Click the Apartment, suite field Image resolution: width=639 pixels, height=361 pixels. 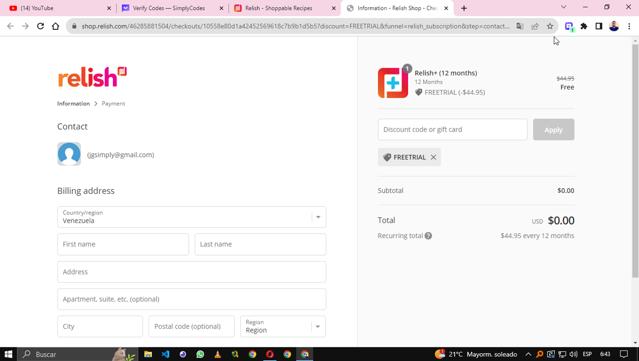[192, 299]
